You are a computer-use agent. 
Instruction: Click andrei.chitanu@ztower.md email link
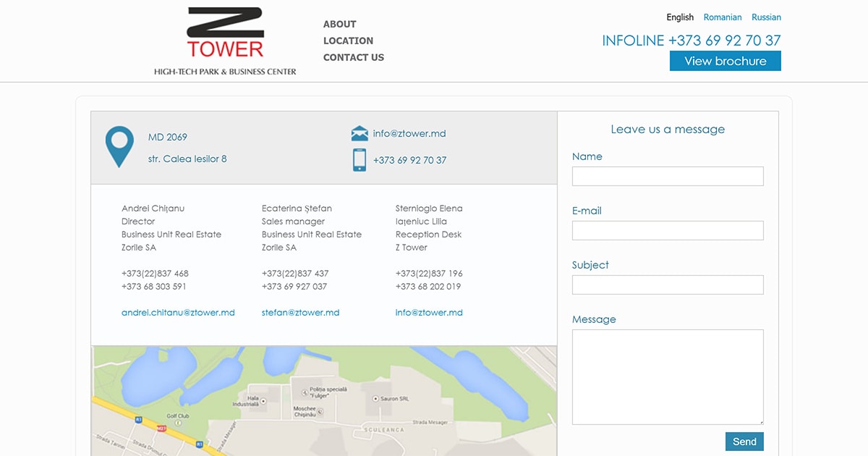[x=178, y=313]
